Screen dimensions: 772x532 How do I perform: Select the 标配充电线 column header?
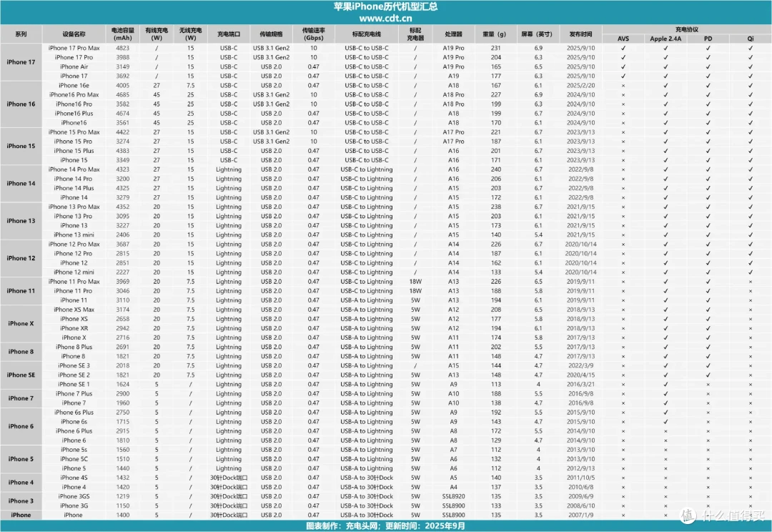[366, 34]
